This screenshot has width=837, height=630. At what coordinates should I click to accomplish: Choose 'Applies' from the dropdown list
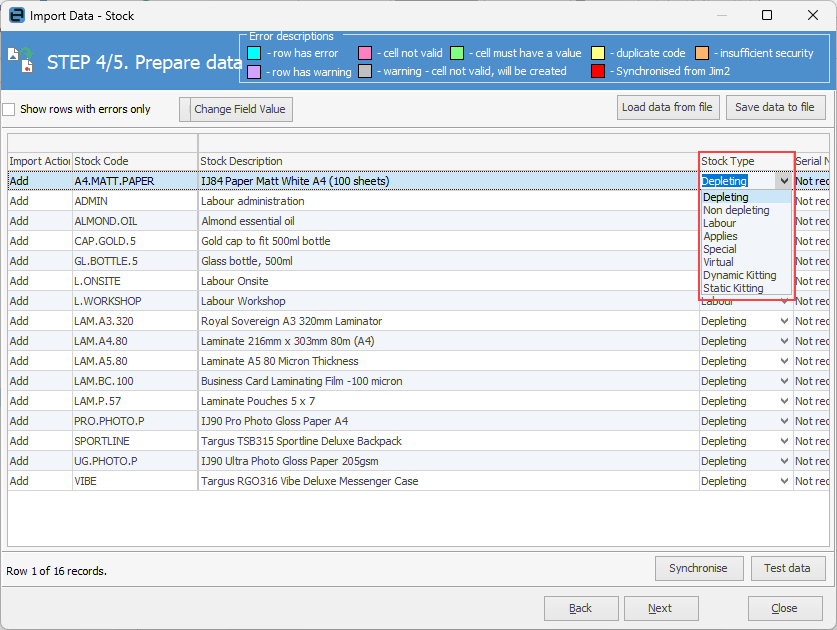click(745, 236)
